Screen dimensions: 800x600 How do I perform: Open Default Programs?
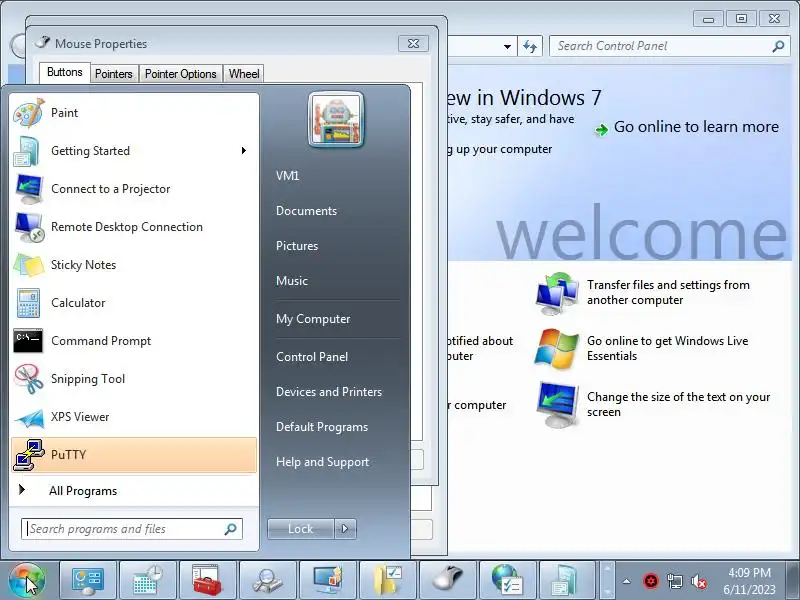(x=321, y=427)
